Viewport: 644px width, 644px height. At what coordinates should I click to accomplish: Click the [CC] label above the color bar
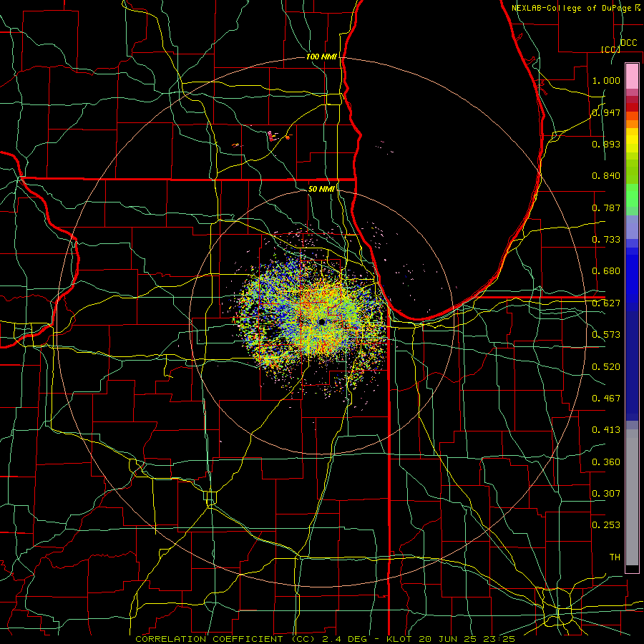[x=610, y=49]
